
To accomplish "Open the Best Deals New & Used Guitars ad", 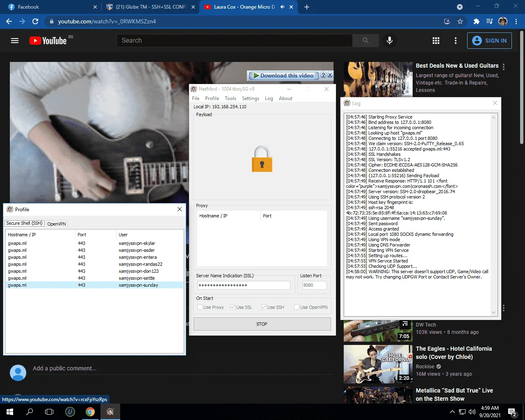I will (x=457, y=66).
